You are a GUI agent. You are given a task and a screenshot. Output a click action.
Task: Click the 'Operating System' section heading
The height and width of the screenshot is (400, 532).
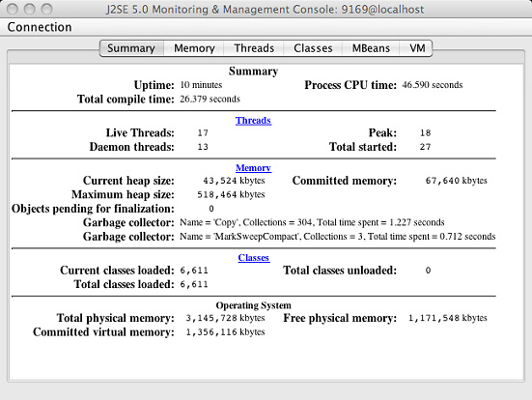tap(253, 305)
